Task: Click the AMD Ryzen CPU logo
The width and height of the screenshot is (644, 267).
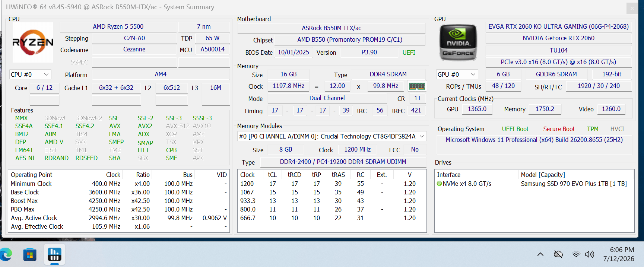Action: click(33, 42)
